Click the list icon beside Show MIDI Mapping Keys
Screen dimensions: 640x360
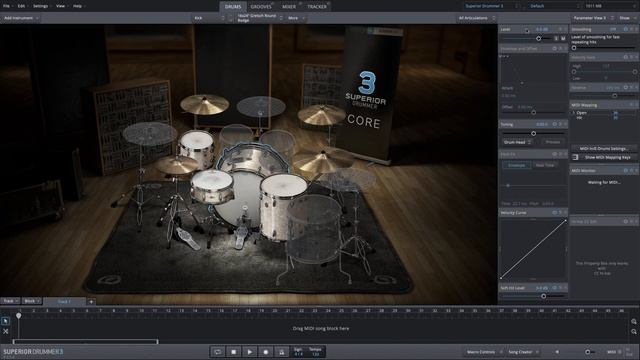tap(576, 157)
